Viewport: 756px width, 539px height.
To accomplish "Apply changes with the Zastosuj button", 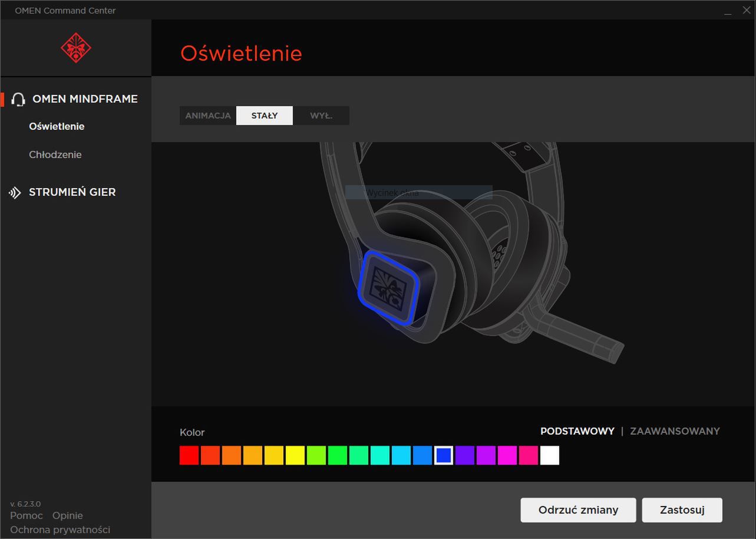I will (682, 510).
